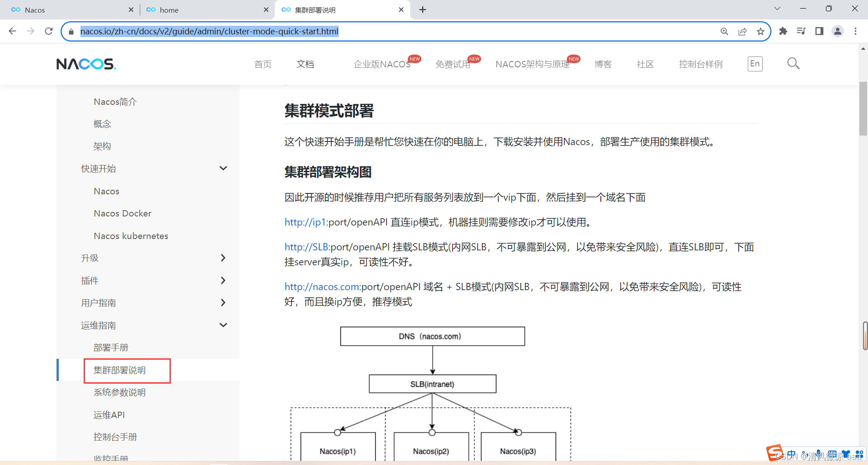Reload the current page
The width and height of the screenshot is (868, 465).
(49, 31)
